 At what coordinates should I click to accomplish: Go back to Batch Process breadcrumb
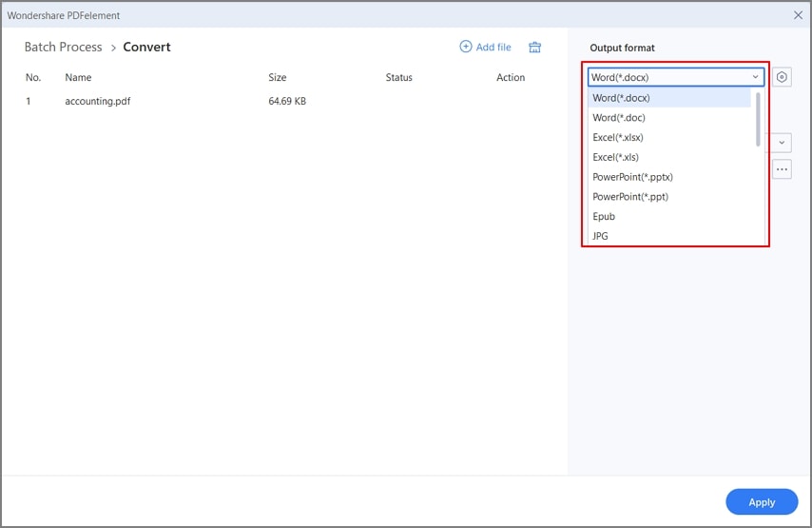click(x=63, y=48)
